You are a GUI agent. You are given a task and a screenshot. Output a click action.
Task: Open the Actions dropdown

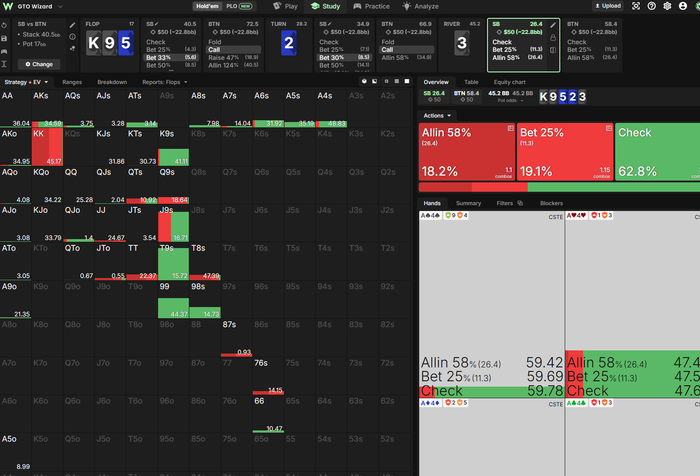click(437, 116)
